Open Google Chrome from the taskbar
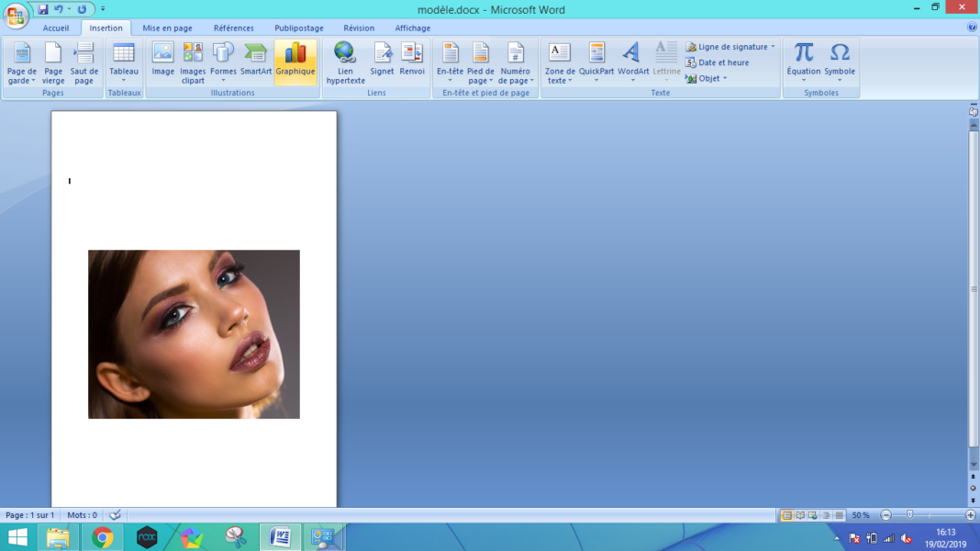The height and width of the screenshot is (551, 980). pyautogui.click(x=103, y=537)
